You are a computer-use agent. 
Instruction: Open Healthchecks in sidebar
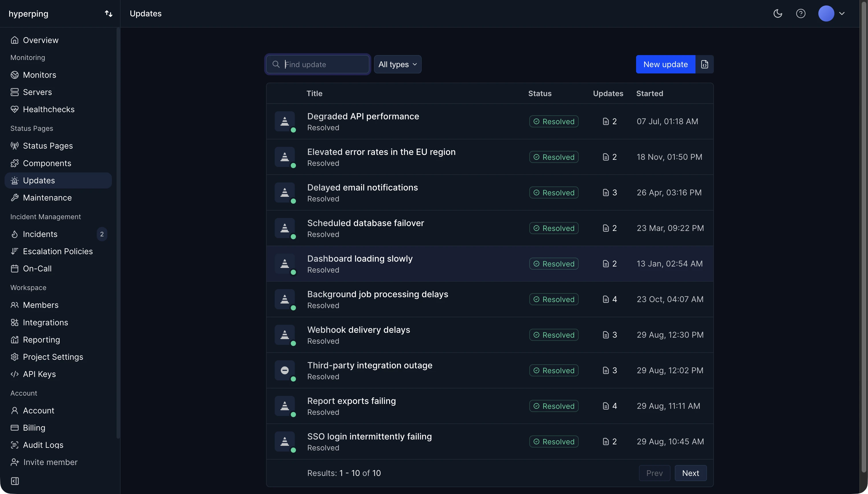pos(58,109)
